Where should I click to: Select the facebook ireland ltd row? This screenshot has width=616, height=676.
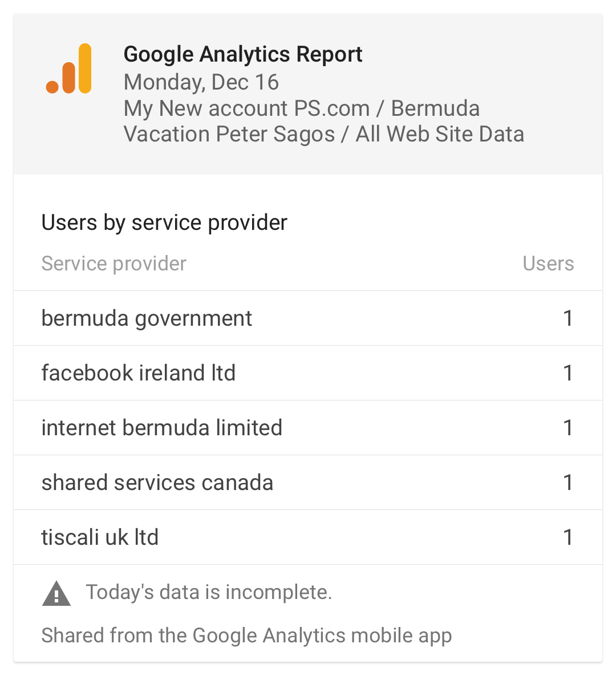pyautogui.click(x=308, y=373)
